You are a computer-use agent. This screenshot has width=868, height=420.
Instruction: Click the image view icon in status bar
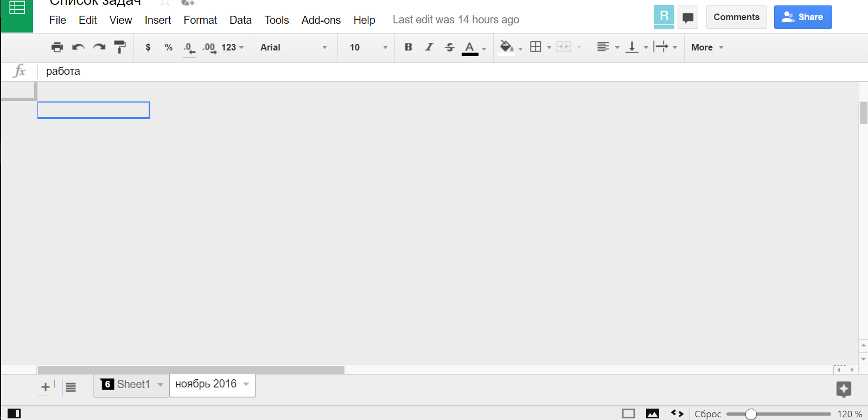pyautogui.click(x=653, y=413)
